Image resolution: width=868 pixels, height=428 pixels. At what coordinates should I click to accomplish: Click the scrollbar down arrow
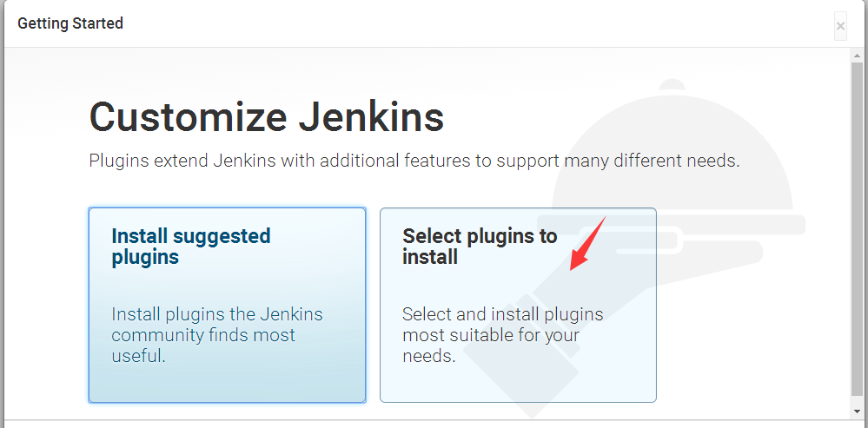(x=858, y=411)
